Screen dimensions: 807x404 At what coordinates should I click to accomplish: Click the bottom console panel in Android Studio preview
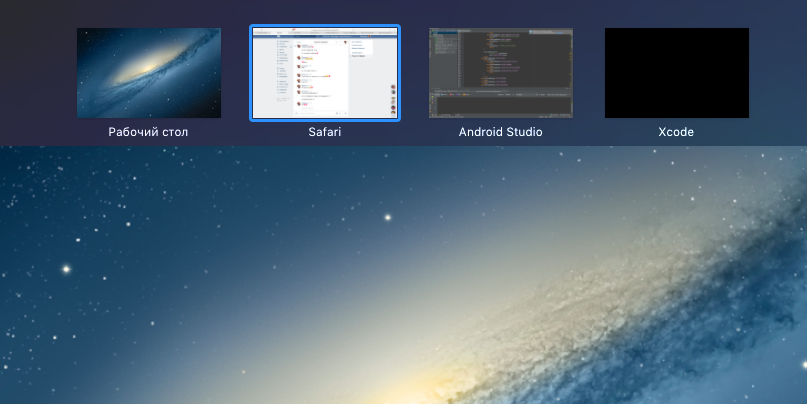500,105
